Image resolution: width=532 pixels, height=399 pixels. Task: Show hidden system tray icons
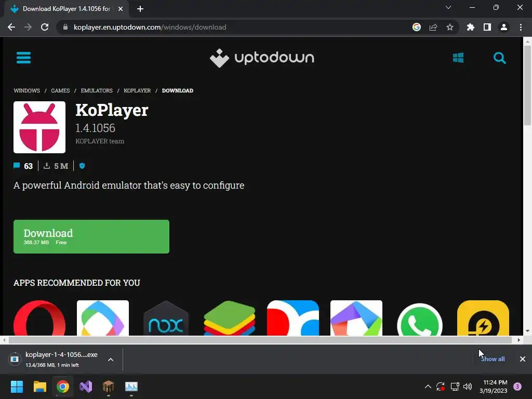(x=428, y=387)
